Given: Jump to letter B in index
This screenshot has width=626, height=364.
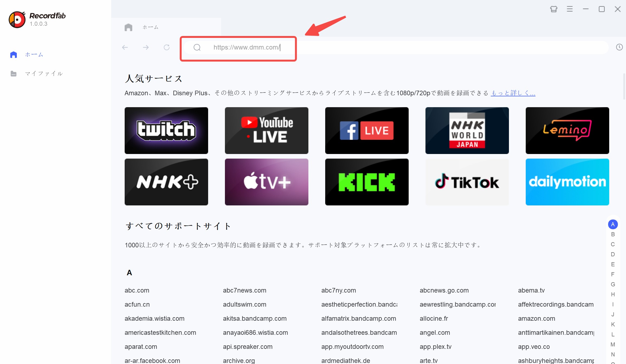Looking at the screenshot, I should click(613, 234).
